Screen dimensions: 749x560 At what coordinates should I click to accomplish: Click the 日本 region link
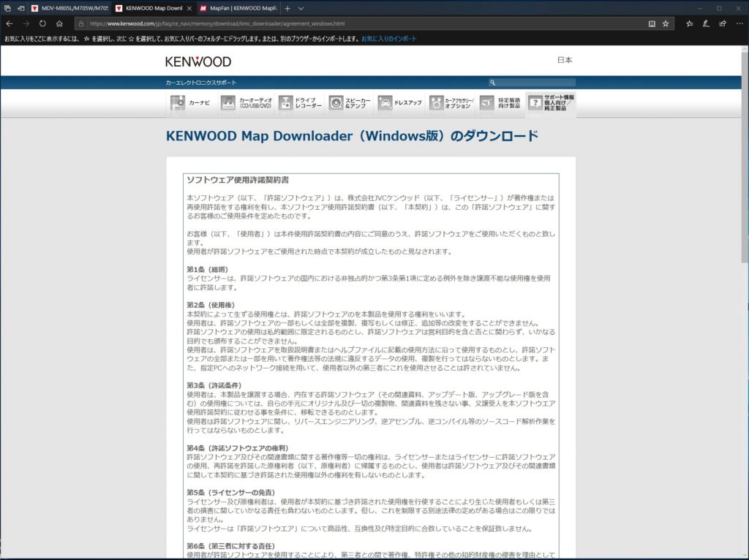tap(565, 60)
